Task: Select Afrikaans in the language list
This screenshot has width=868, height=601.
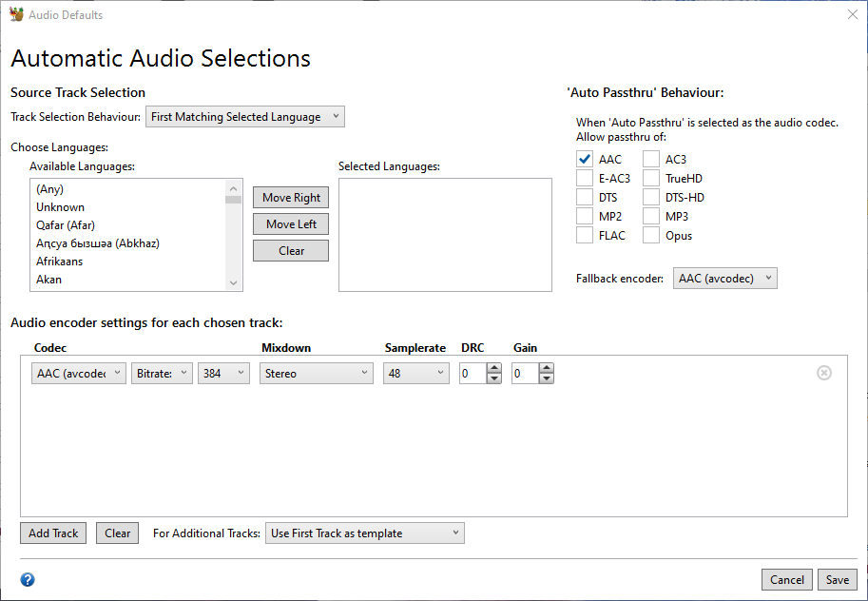Action: (x=128, y=261)
